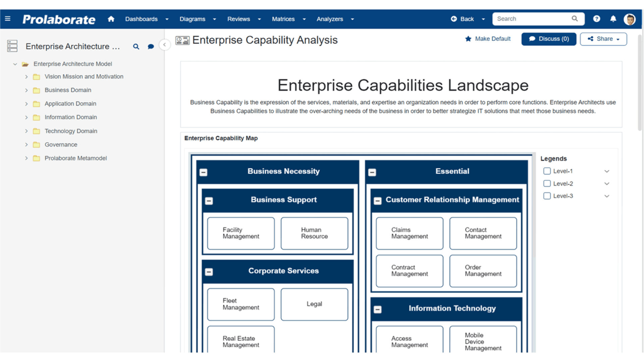Enable the Level-1 legend checkbox
This screenshot has height=362, width=644.
point(547,171)
